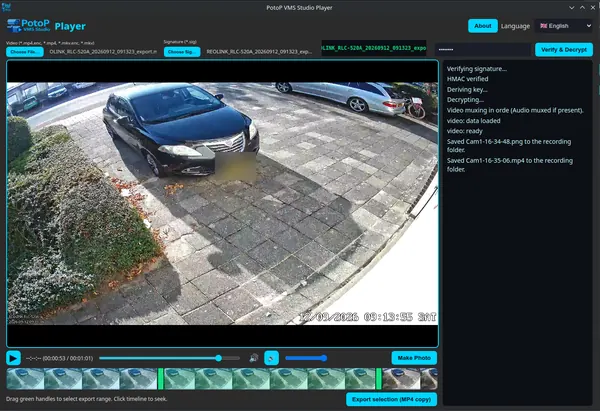600x411 pixels.
Task: Click the video seek slider handle
Action: click(218, 358)
